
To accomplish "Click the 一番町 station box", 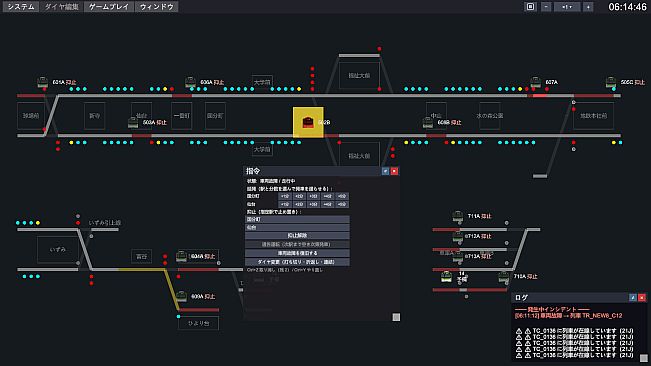I will click(181, 116).
